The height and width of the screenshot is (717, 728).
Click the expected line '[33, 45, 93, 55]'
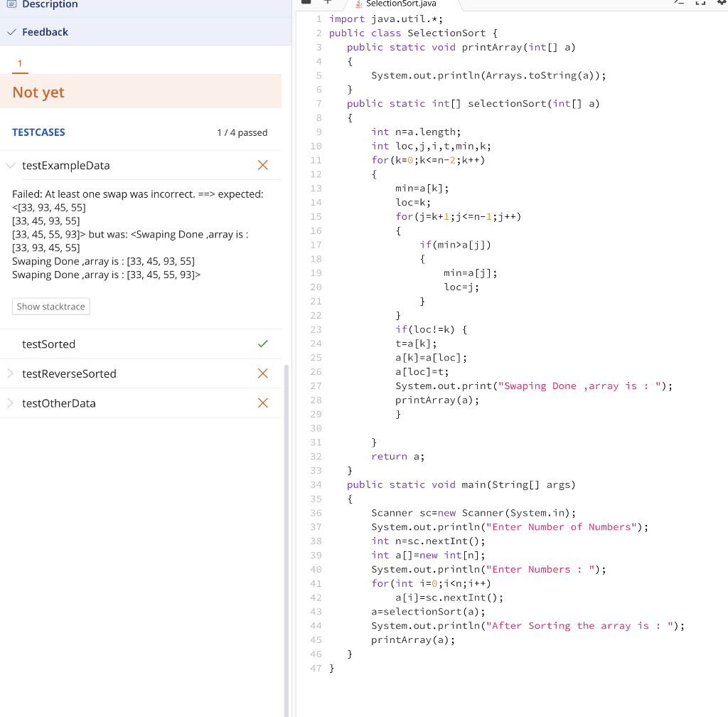pos(46,221)
